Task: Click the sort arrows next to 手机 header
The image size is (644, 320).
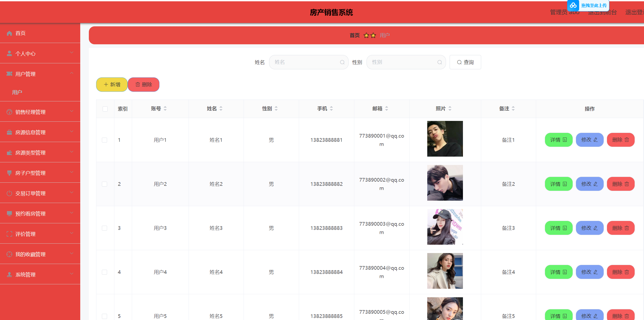Action: tap(331, 109)
